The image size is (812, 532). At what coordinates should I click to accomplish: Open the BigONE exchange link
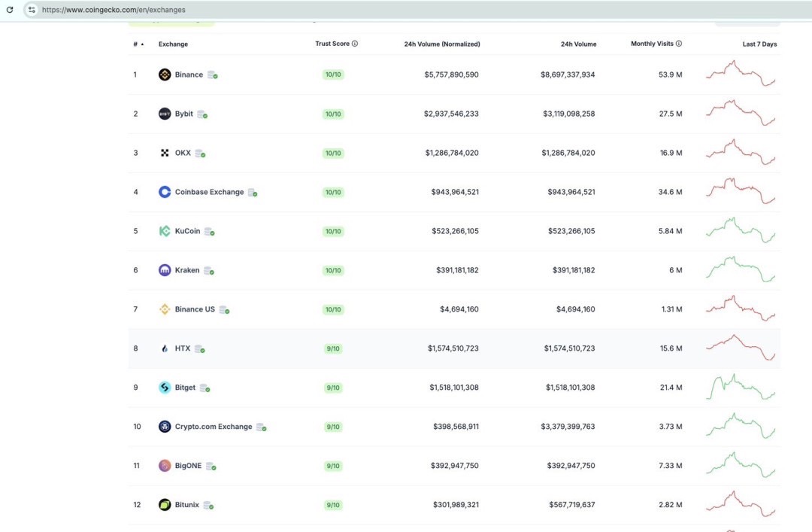click(x=188, y=466)
